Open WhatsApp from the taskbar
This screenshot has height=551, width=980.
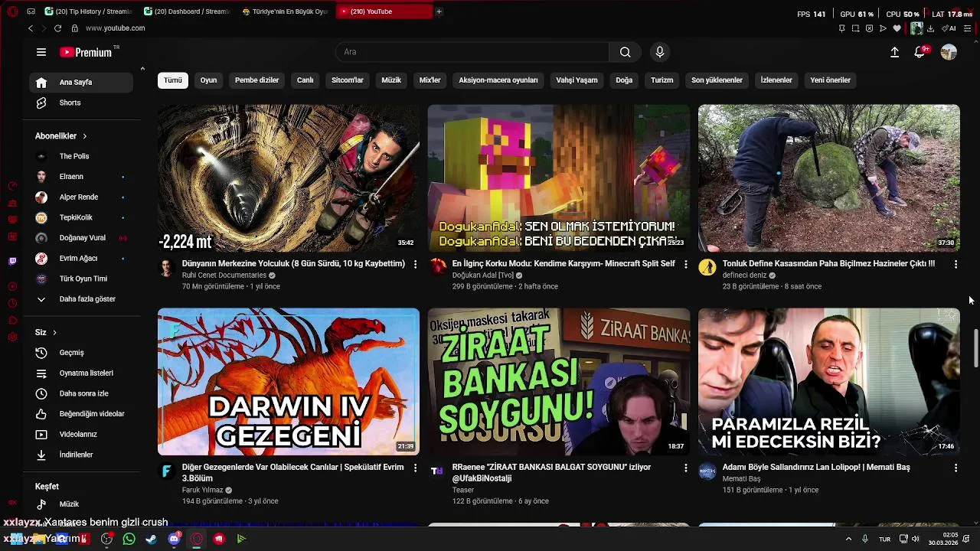coord(129,539)
